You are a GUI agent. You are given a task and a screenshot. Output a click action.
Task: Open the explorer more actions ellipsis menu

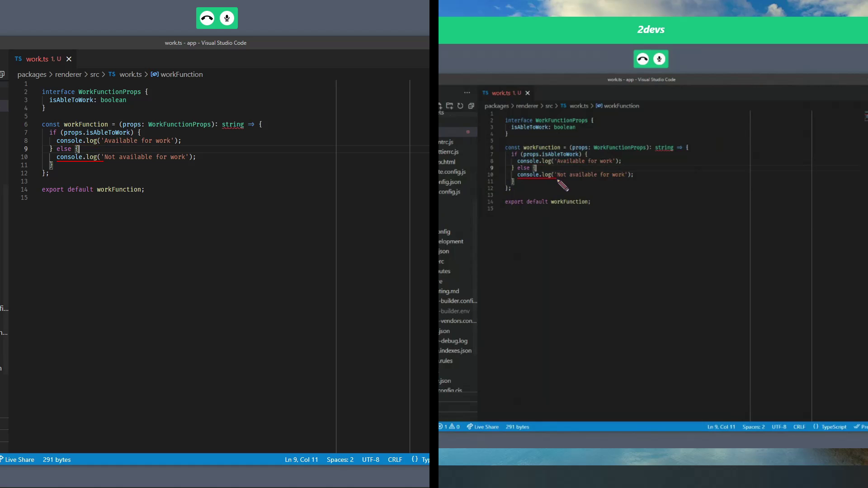(x=467, y=93)
